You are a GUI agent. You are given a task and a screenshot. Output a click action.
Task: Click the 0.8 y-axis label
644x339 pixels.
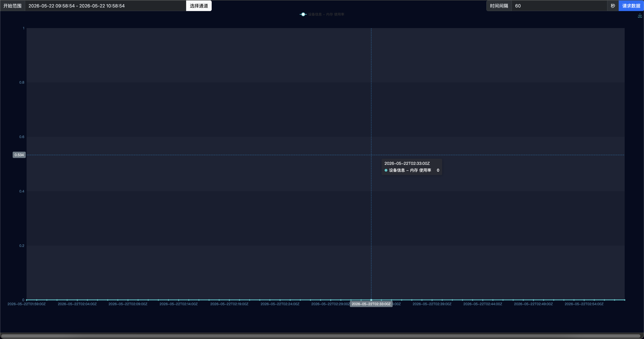pos(22,82)
